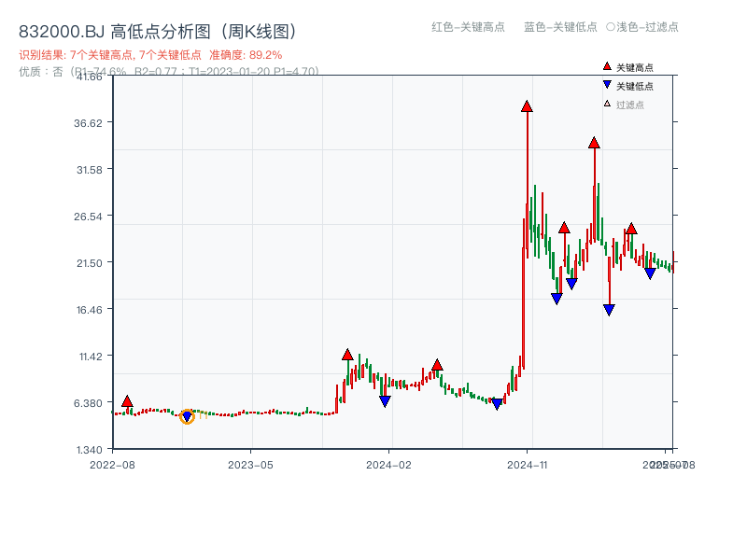Click the blue triangle marker near the 16.46 low
Screen dimensions: 747x560
pos(609,308)
